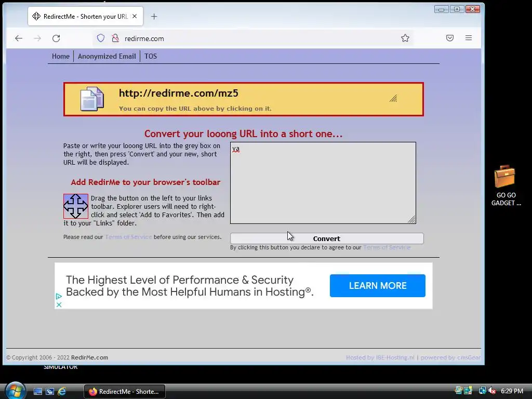Grab the grey text box resize handle
The width and height of the screenshot is (532, 399).
pos(411,220)
